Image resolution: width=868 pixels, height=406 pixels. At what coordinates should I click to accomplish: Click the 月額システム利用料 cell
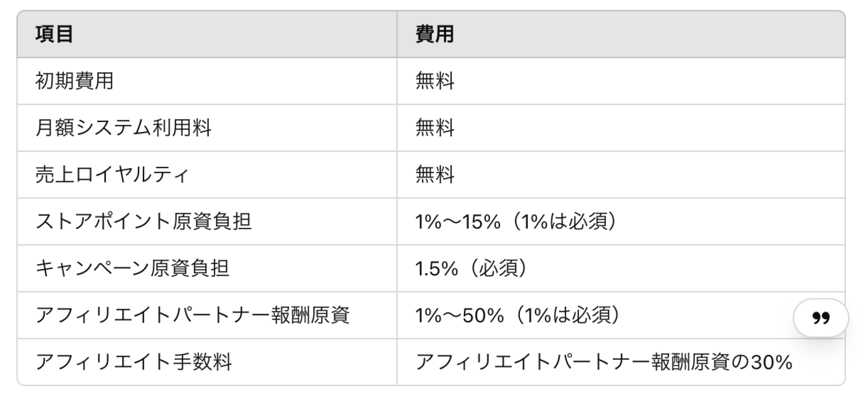coord(123,128)
